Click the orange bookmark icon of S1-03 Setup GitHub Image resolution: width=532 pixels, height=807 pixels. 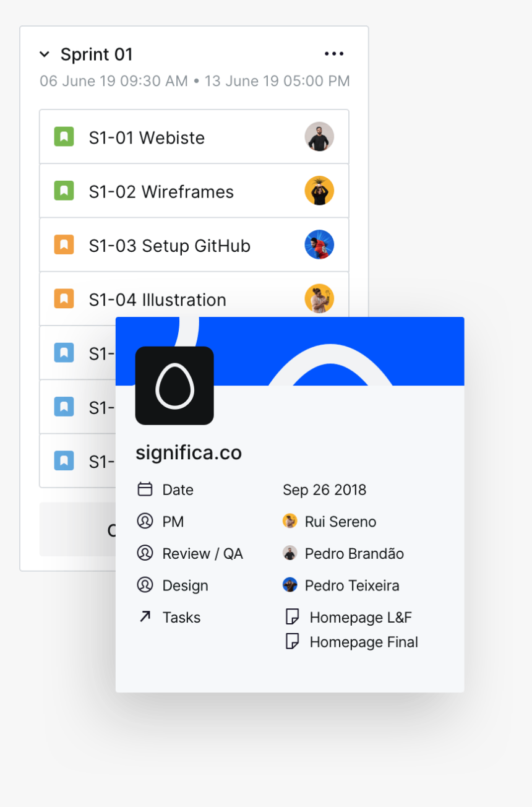point(64,244)
